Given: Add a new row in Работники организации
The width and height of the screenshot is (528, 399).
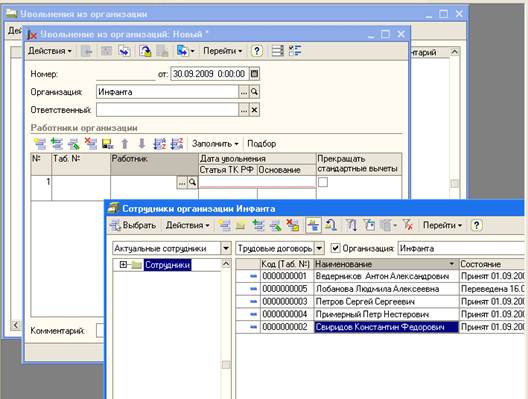Looking at the screenshot, I should coord(40,144).
